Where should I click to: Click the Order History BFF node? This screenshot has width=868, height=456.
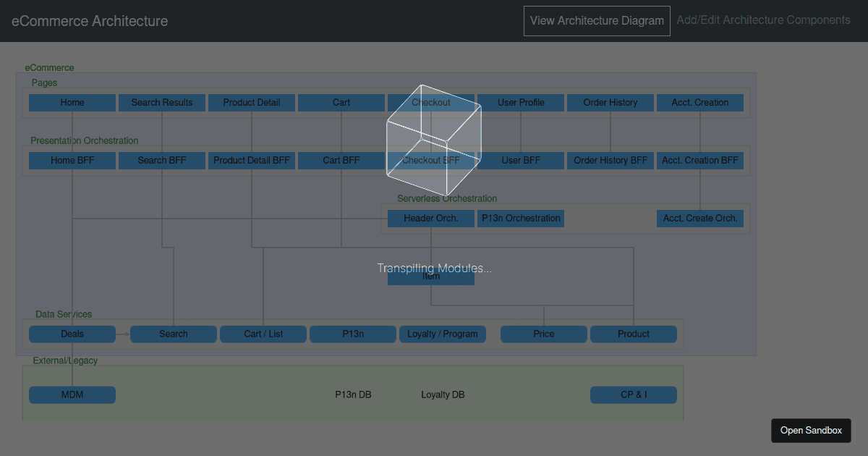coord(610,160)
